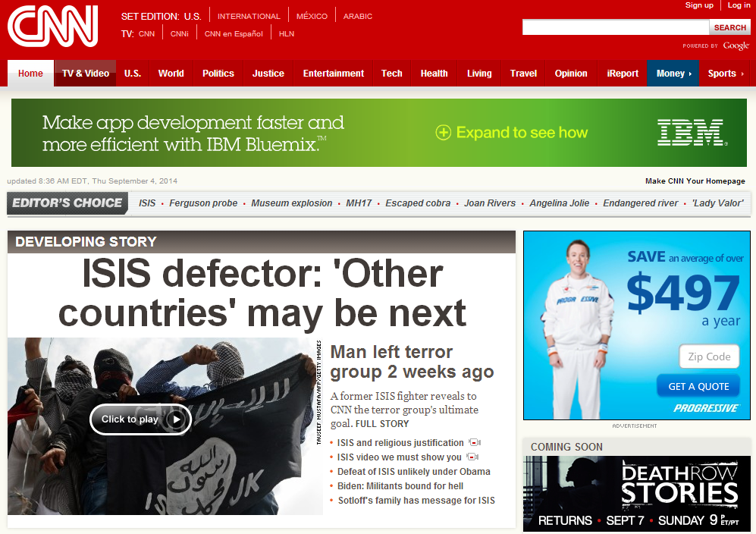Click the Google logo near search

click(736, 46)
